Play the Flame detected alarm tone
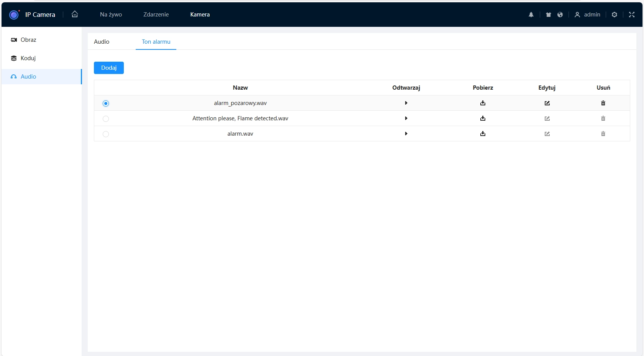 406,118
